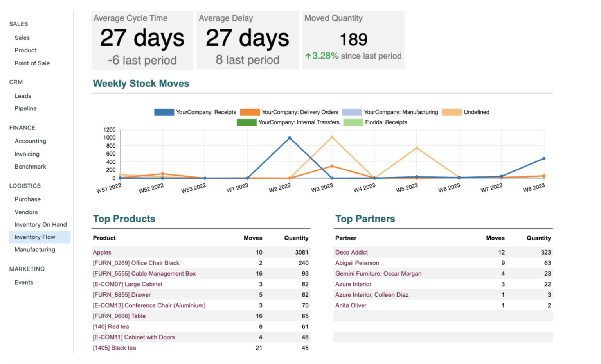The width and height of the screenshot is (601, 364).
Task: Open the Point of Sale dashboard
Action: coord(32,63)
